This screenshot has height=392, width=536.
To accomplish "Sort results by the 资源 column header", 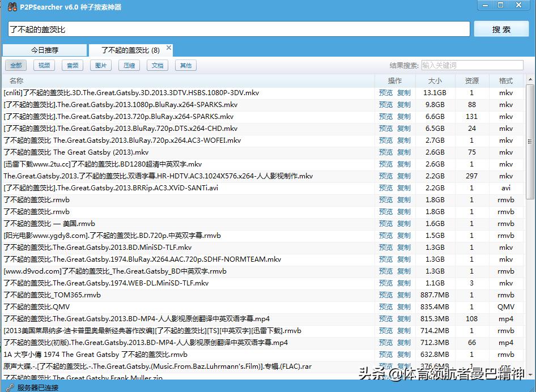I will click(471, 80).
